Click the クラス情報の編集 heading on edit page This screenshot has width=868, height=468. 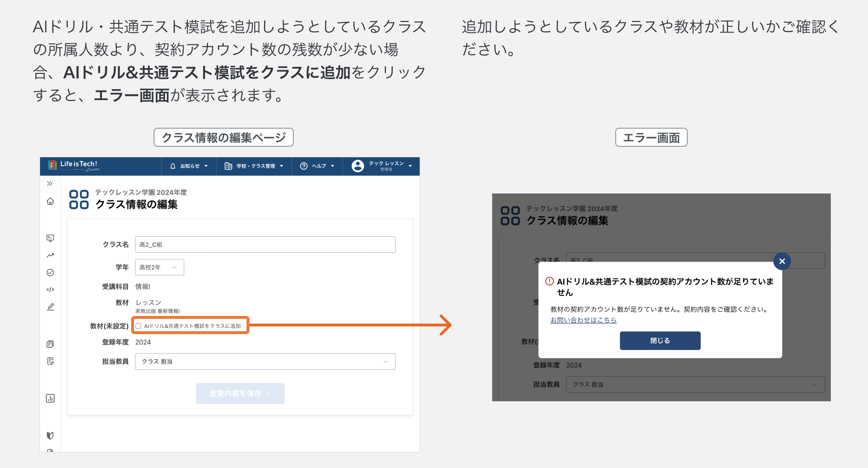tap(136, 204)
